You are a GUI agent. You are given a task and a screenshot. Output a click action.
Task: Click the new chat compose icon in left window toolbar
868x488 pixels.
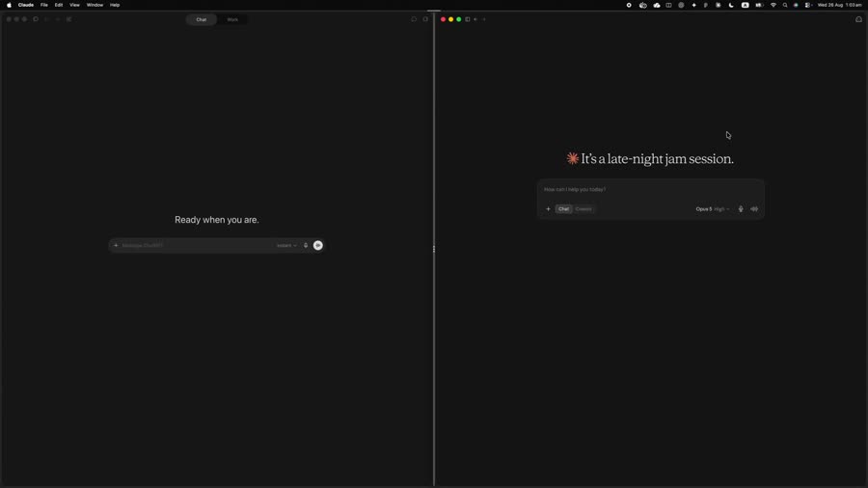click(x=69, y=19)
